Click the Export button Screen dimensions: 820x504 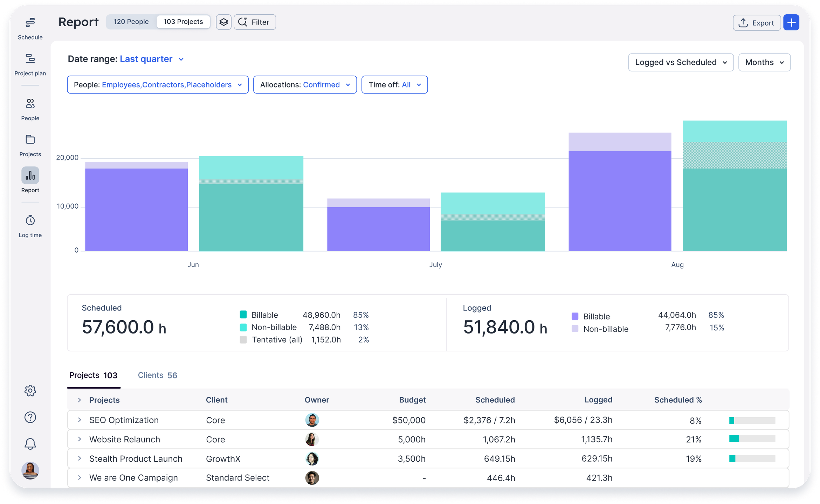click(x=756, y=23)
